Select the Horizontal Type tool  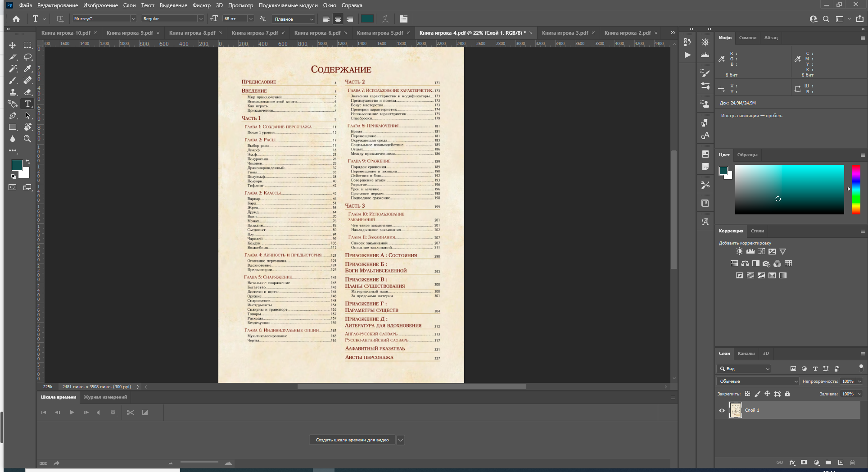coord(27,104)
